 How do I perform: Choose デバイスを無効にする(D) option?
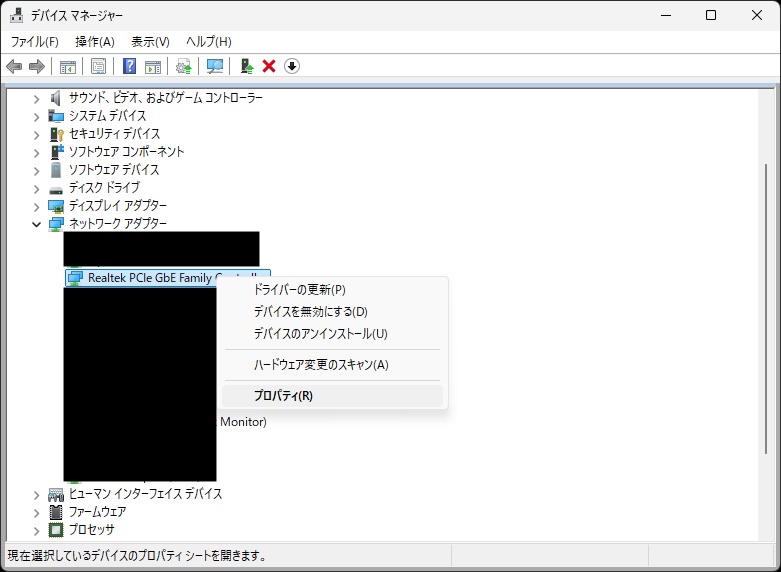(x=310, y=312)
